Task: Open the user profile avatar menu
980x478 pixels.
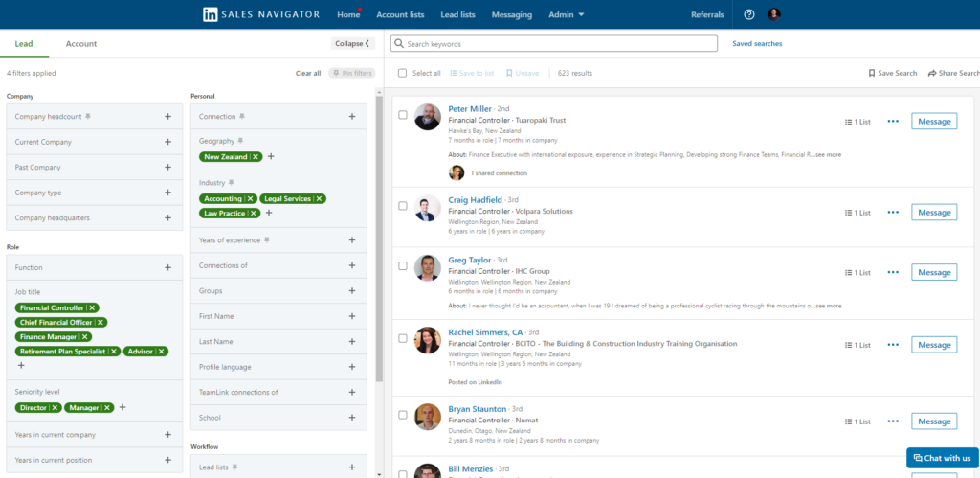Action: tap(774, 14)
